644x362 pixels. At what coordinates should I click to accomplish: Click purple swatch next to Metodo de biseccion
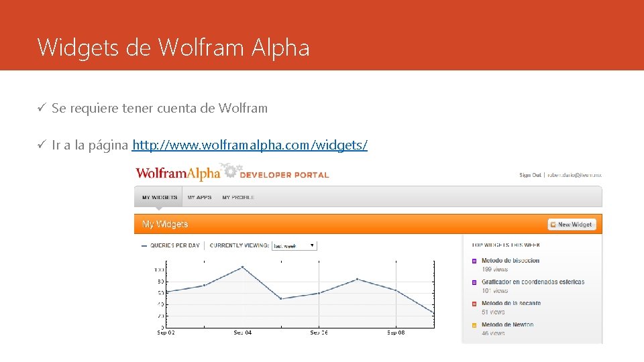[x=474, y=261]
